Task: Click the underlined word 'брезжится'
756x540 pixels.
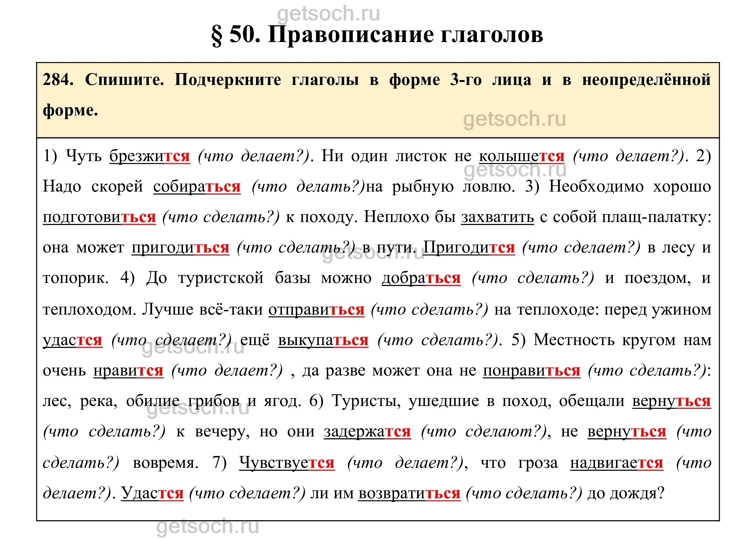Action: click(149, 156)
